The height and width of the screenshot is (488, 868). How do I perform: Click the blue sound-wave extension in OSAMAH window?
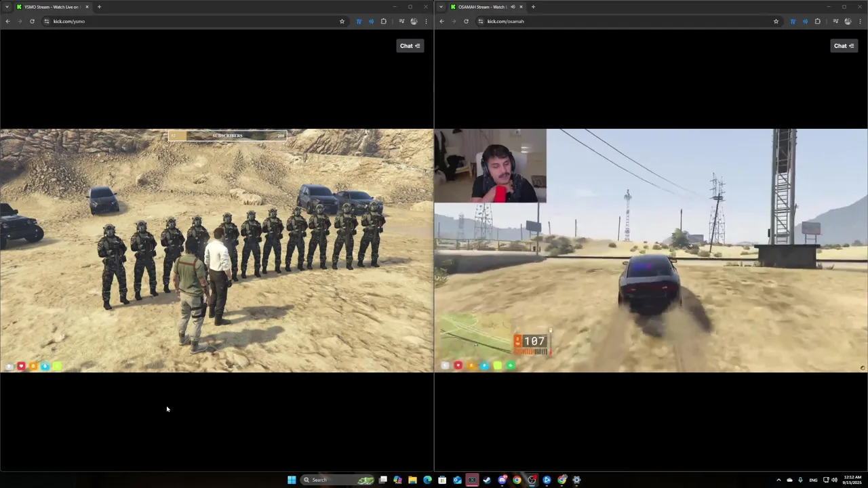click(805, 21)
